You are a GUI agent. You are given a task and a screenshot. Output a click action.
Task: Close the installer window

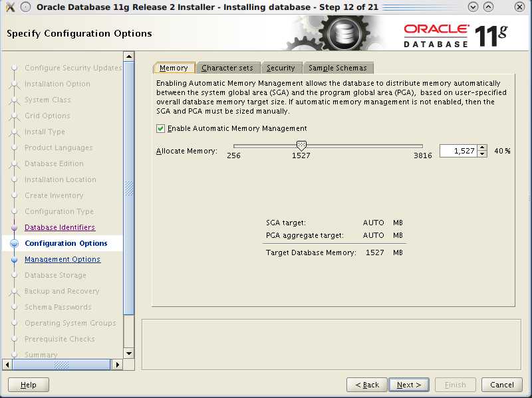tap(519, 7)
